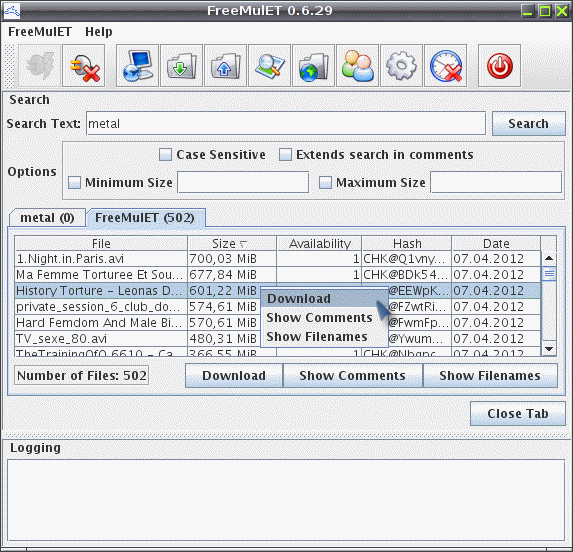
Task: Click the results scrollbar down arrow
Action: pos(549,349)
